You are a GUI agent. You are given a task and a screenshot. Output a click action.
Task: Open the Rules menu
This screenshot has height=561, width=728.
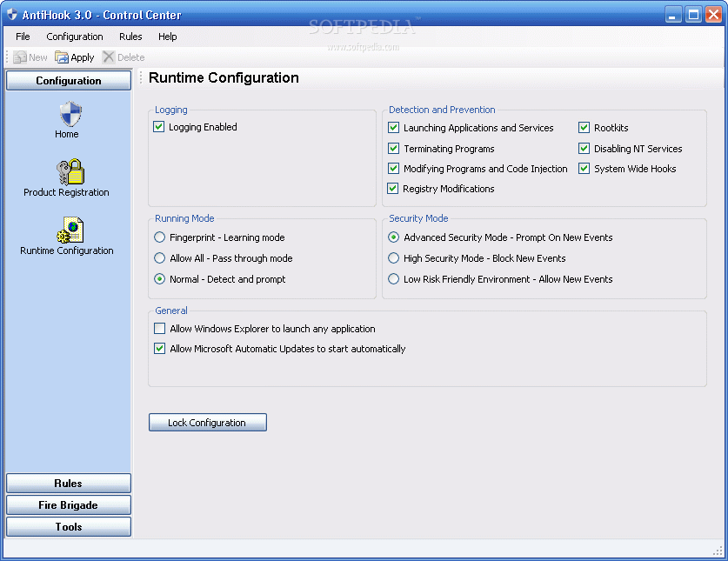(x=130, y=37)
